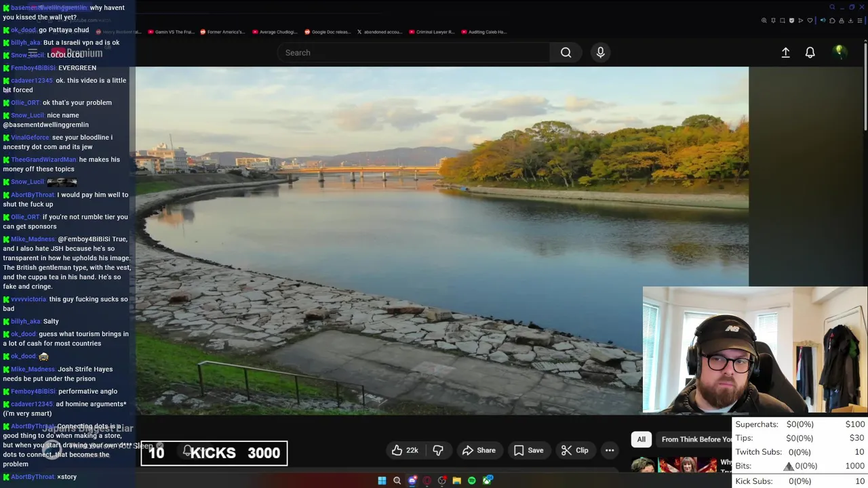
Task: Open Criminal Lawyer R... bookmark
Action: point(432,32)
